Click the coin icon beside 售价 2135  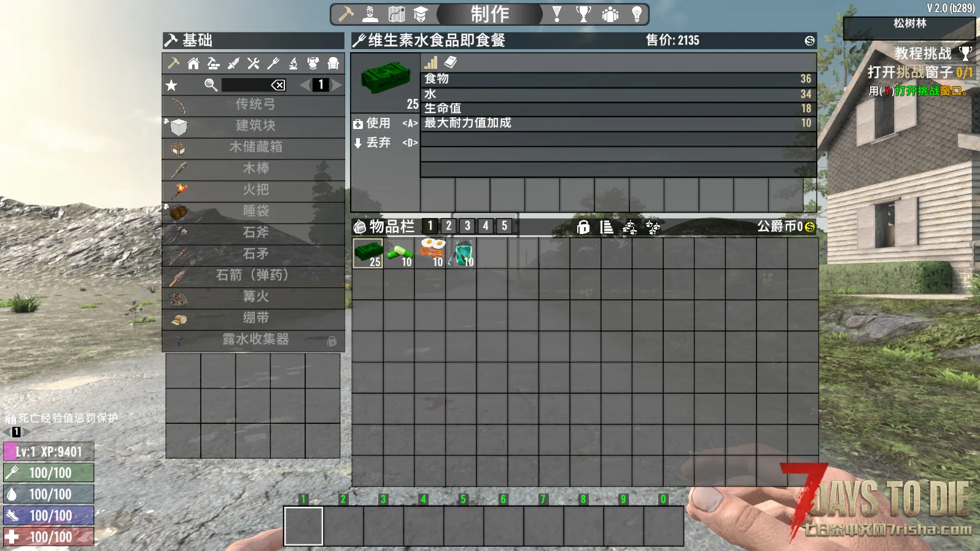[810, 41]
